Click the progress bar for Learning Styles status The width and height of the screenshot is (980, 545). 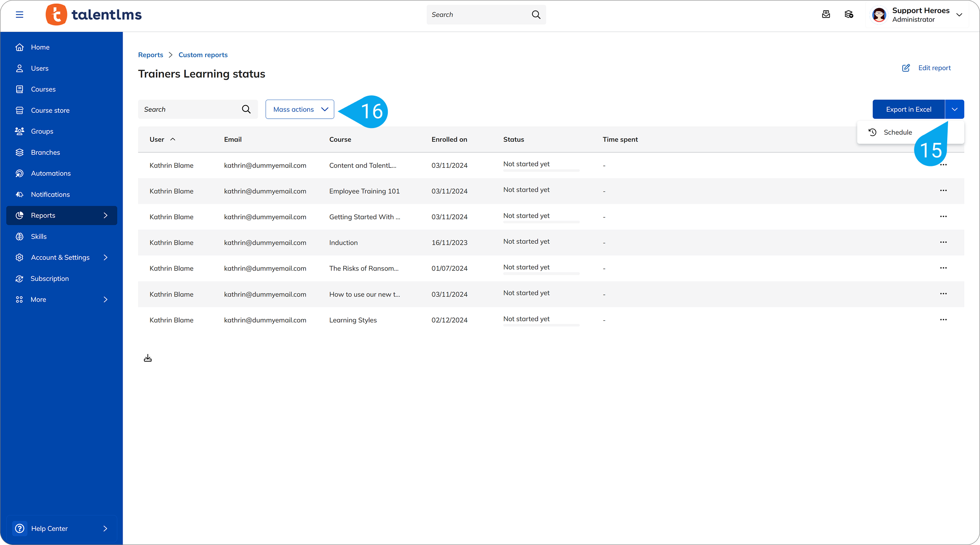[x=541, y=325]
